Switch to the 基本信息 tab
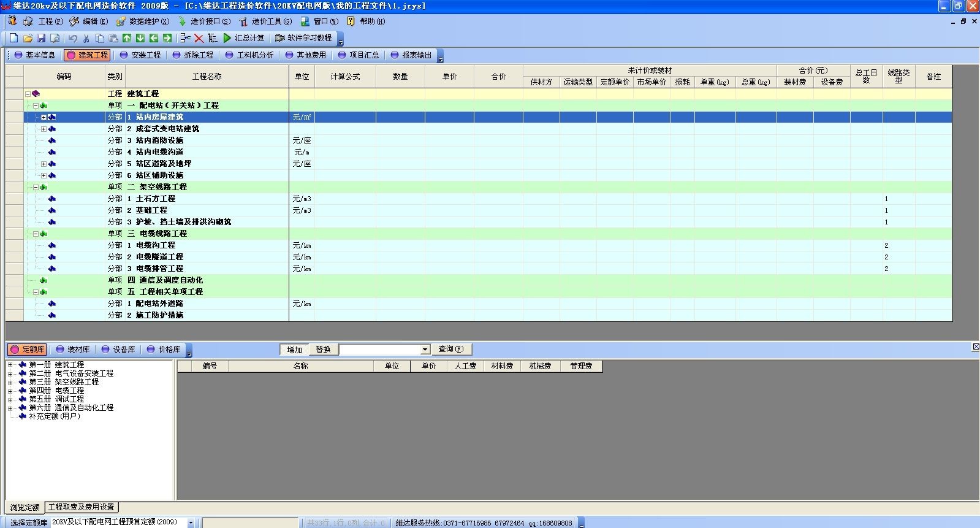 point(35,55)
